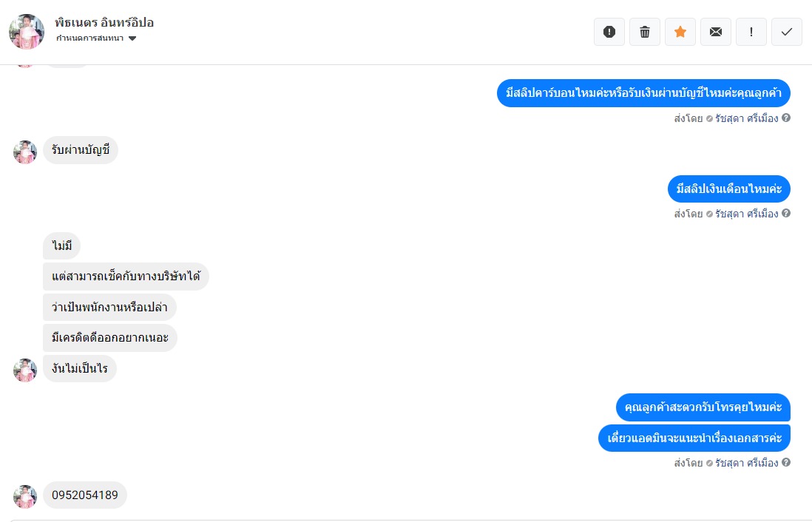Click help icon under the last sent message

coord(786,462)
